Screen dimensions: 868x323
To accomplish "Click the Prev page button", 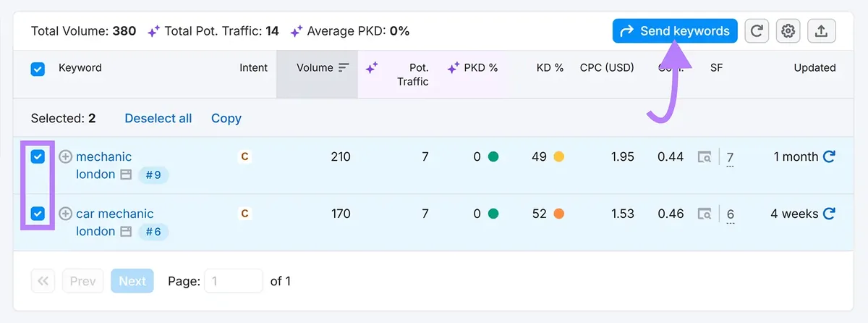I will coord(83,281).
